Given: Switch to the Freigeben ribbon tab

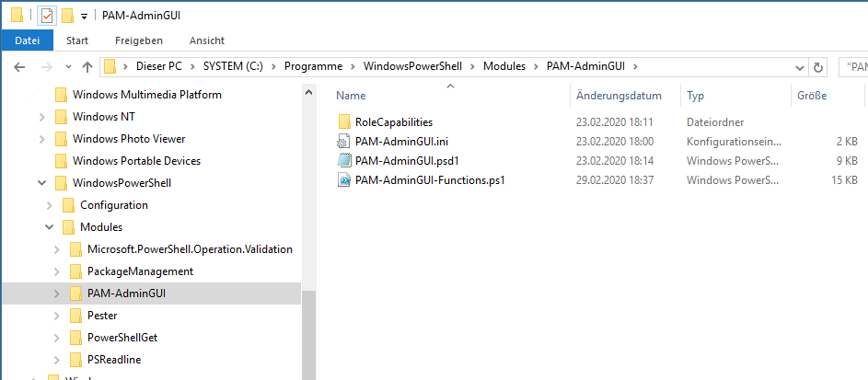Looking at the screenshot, I should [x=139, y=40].
